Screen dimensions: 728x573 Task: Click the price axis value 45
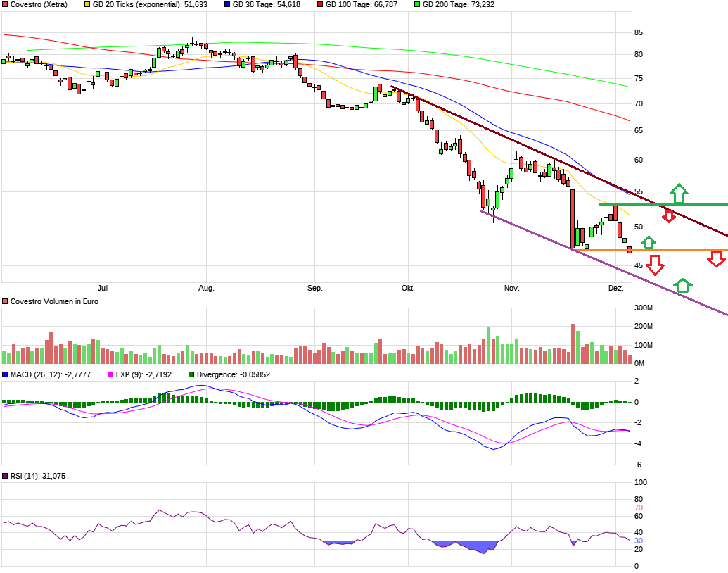point(639,266)
